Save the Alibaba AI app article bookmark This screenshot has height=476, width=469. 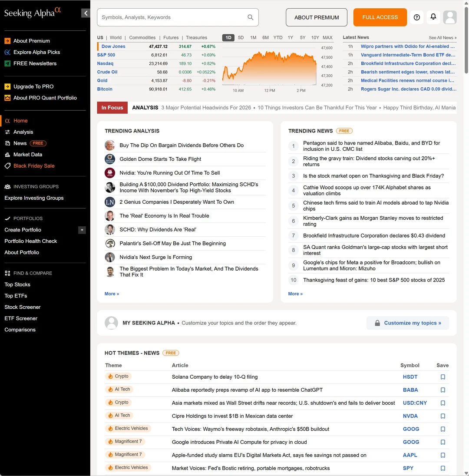[443, 390]
